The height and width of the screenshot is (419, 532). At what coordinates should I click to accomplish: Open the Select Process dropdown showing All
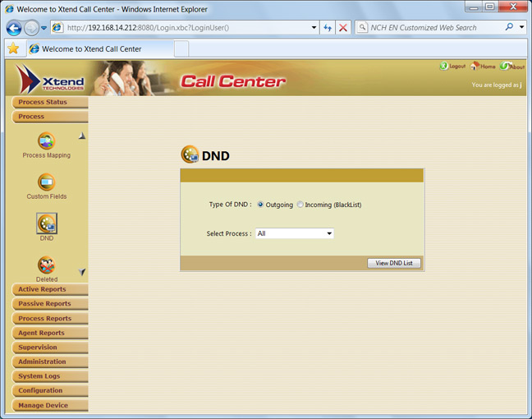point(295,233)
